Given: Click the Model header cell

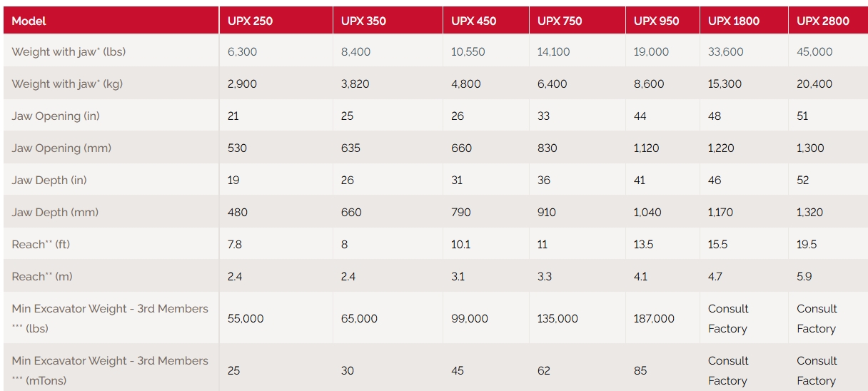Looking at the screenshot, I should (29, 21).
